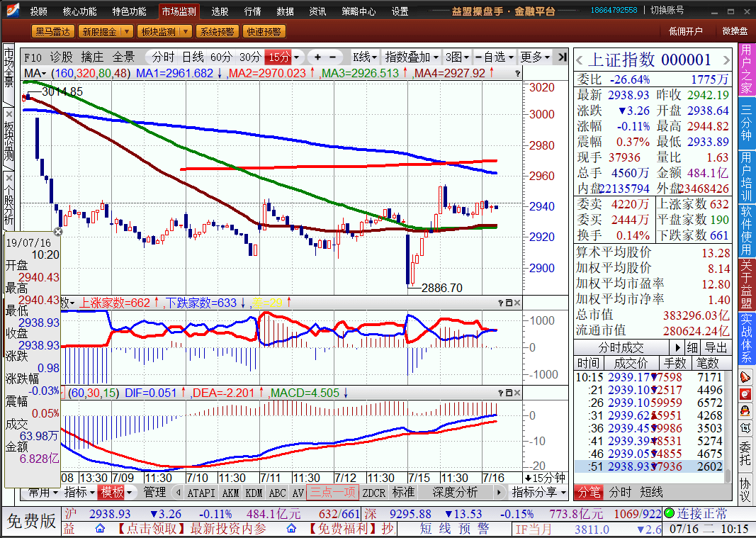
Task: Close the MACD indicator panel
Action: [517, 393]
